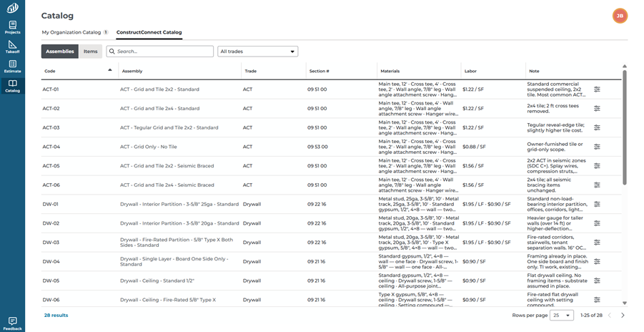
Task: Open settings icon for DW-02 row
Action: (x=597, y=223)
